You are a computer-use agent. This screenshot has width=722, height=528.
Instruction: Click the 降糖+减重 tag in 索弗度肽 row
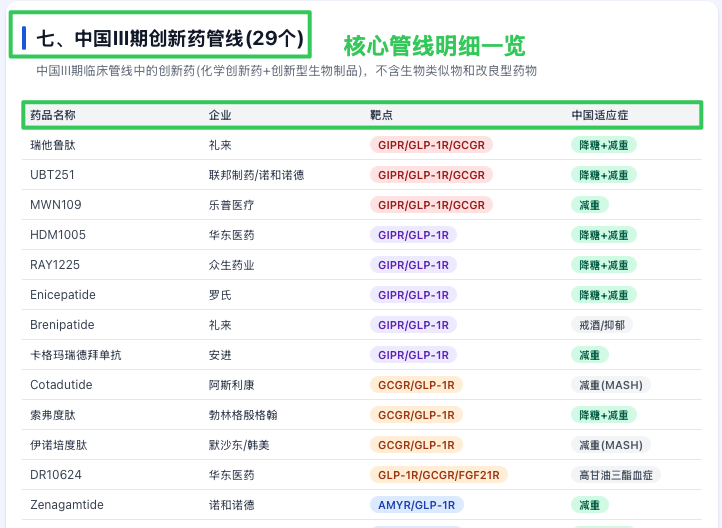point(604,414)
